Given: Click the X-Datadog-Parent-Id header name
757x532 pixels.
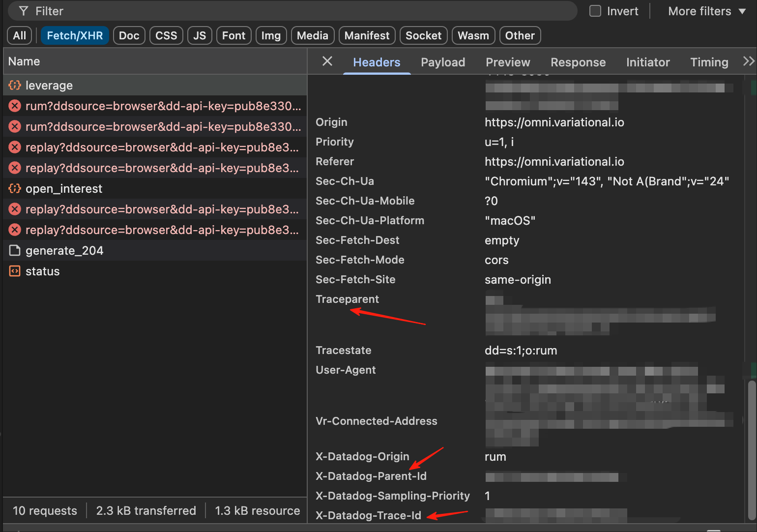Looking at the screenshot, I should (x=371, y=476).
